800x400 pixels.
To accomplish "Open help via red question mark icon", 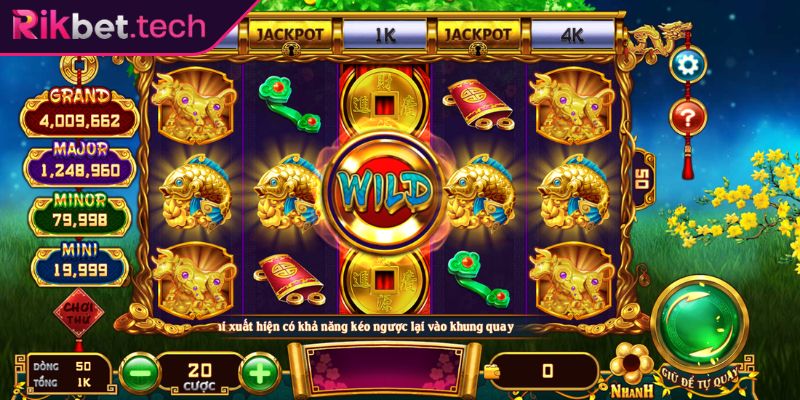I will (688, 117).
